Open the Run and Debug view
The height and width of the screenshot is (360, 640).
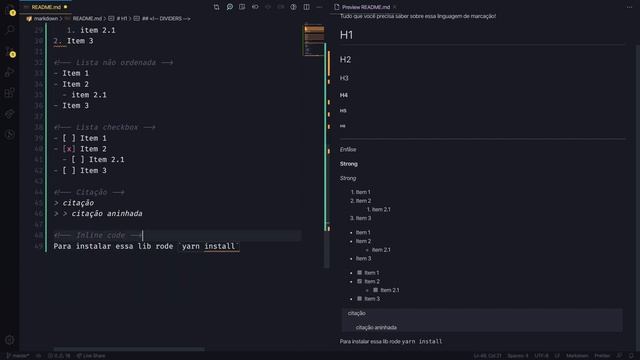point(10,72)
